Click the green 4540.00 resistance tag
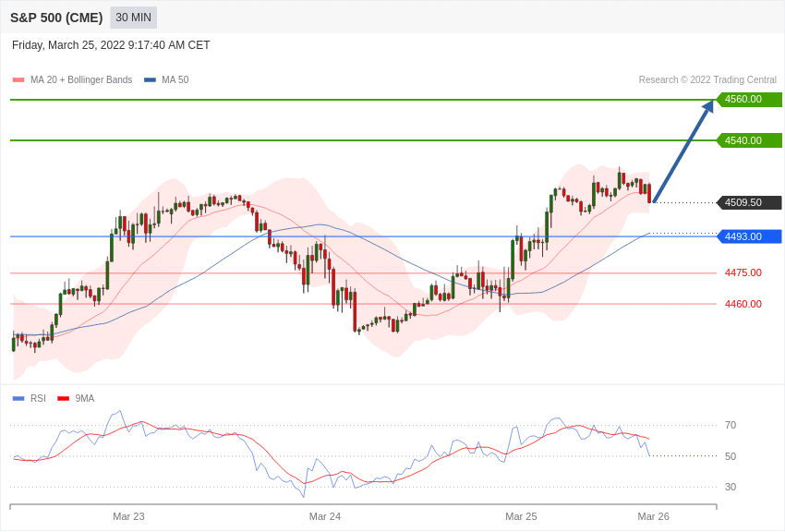 [749, 140]
